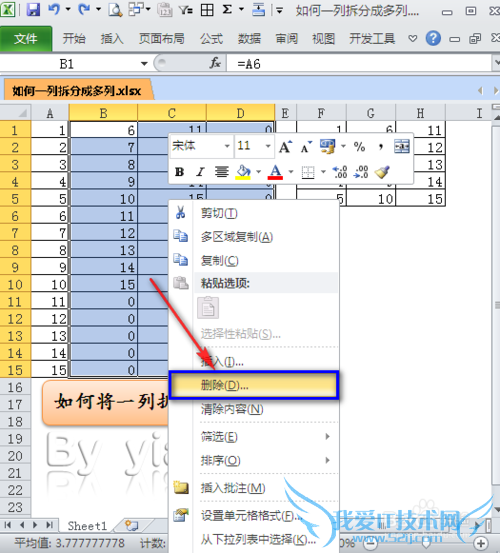Choose 删除(D)... in context menu
The width and height of the screenshot is (500, 553).
(x=254, y=385)
